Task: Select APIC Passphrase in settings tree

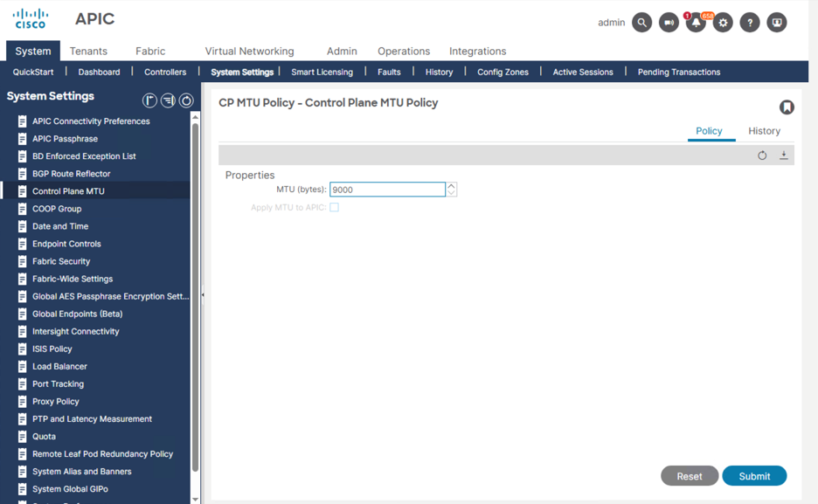Action: [65, 139]
